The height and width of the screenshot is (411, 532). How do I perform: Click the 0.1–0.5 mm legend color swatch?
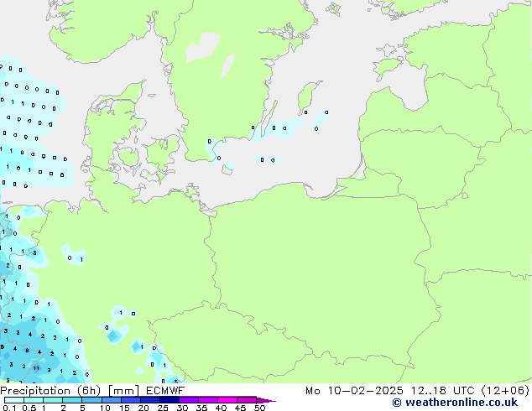point(14,400)
